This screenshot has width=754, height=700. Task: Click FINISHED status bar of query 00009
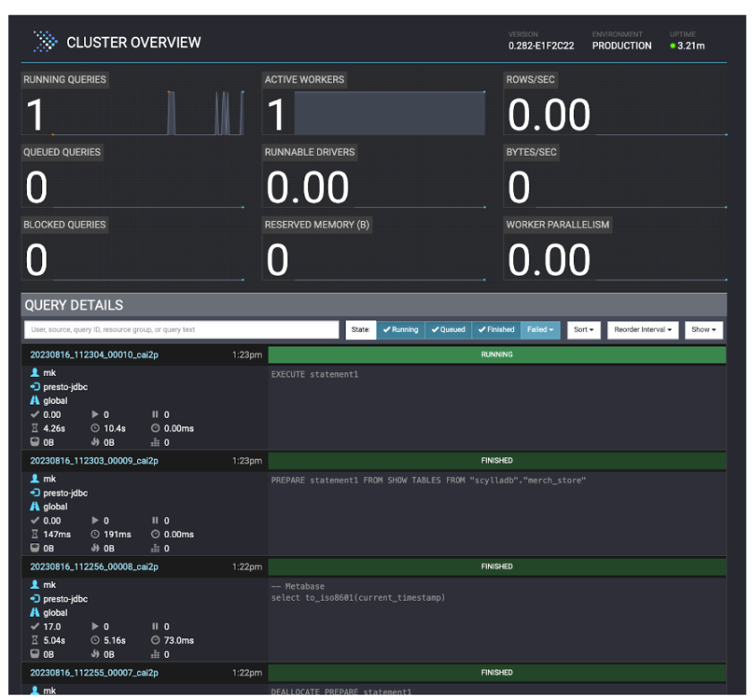pos(497,461)
